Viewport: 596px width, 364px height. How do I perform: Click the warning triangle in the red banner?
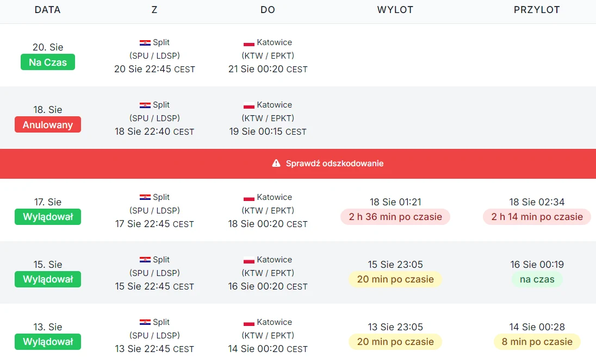pos(277,163)
